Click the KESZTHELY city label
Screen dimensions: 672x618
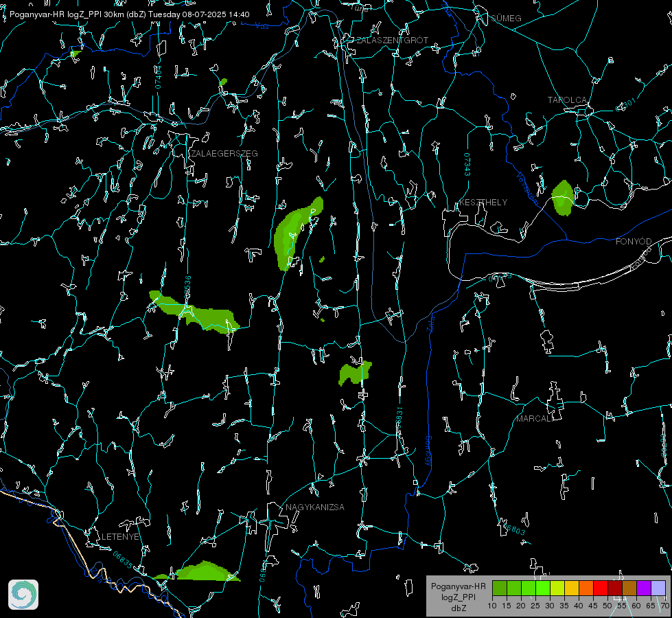pos(483,203)
